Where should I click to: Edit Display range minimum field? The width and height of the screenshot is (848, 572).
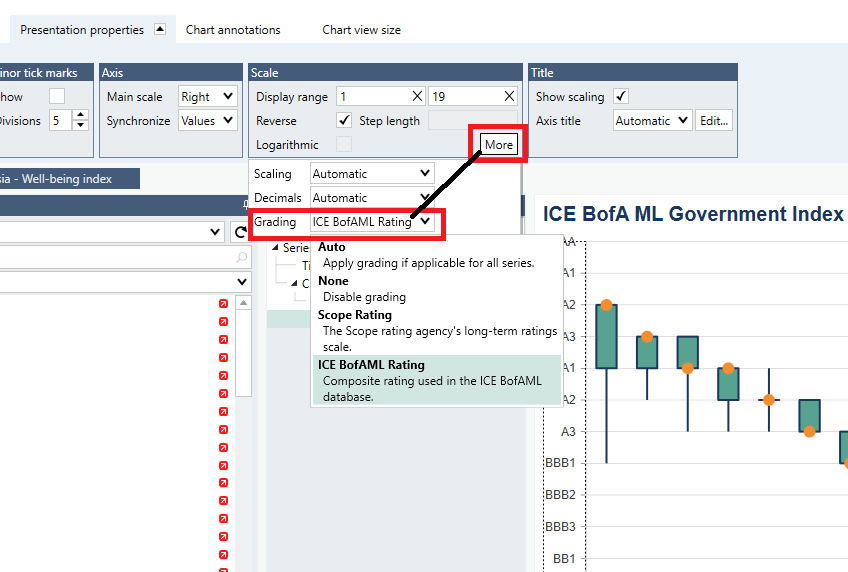[x=373, y=97]
